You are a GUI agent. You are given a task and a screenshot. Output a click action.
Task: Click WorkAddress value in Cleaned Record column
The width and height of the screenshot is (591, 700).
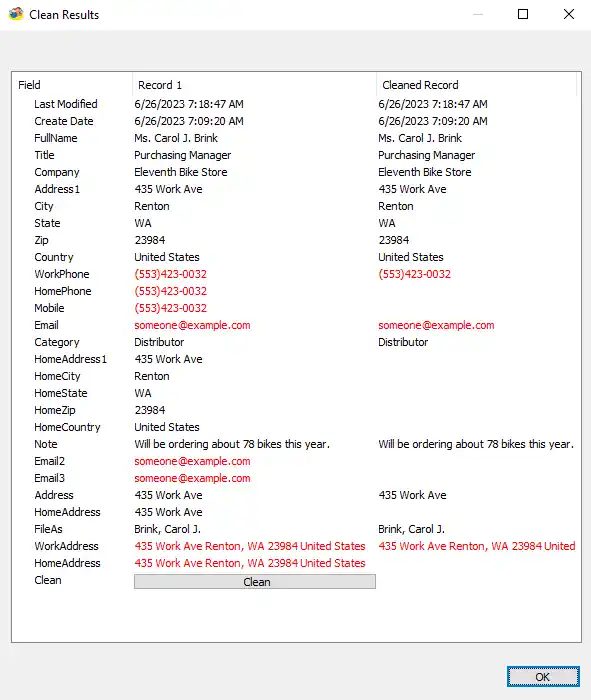(x=477, y=546)
